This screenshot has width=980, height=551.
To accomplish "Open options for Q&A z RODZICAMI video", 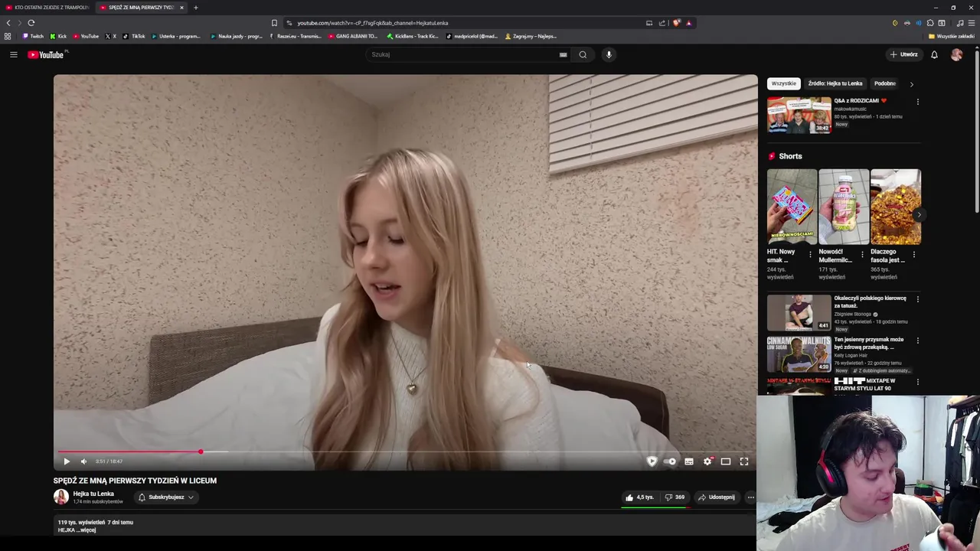I will (x=918, y=101).
